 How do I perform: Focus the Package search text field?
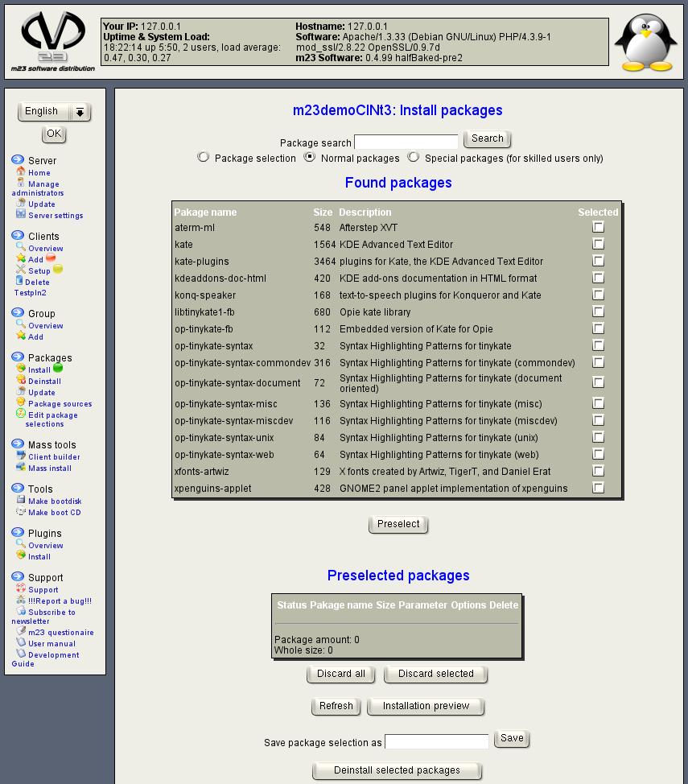point(406,142)
